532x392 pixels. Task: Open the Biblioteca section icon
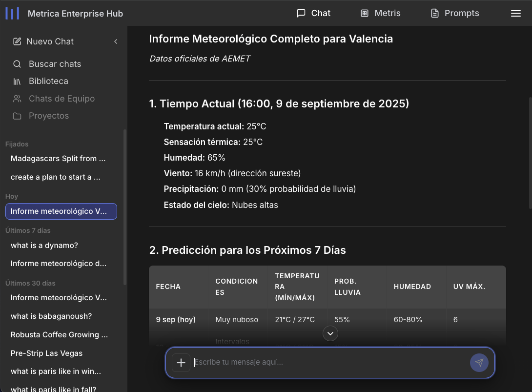pos(17,81)
